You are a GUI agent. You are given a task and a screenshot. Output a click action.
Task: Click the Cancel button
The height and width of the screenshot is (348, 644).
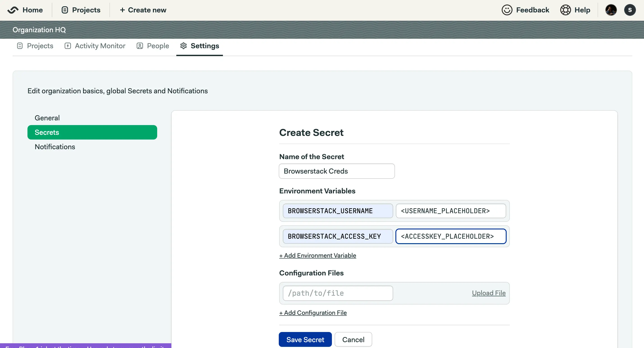point(353,339)
